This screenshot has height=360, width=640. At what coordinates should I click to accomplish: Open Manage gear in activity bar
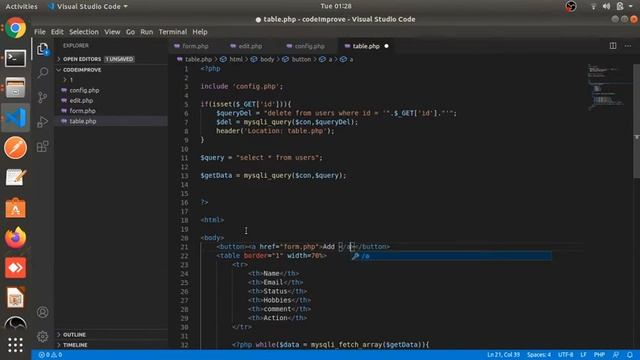point(42,336)
